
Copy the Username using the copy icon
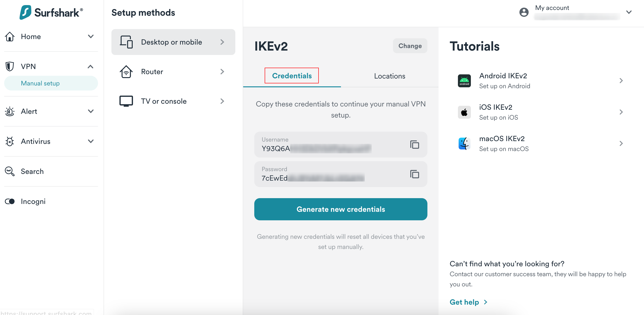coord(414,145)
